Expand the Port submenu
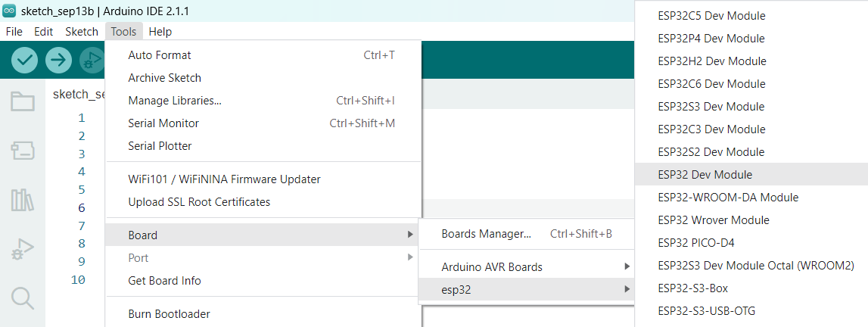This screenshot has width=868, height=327. coord(263,258)
